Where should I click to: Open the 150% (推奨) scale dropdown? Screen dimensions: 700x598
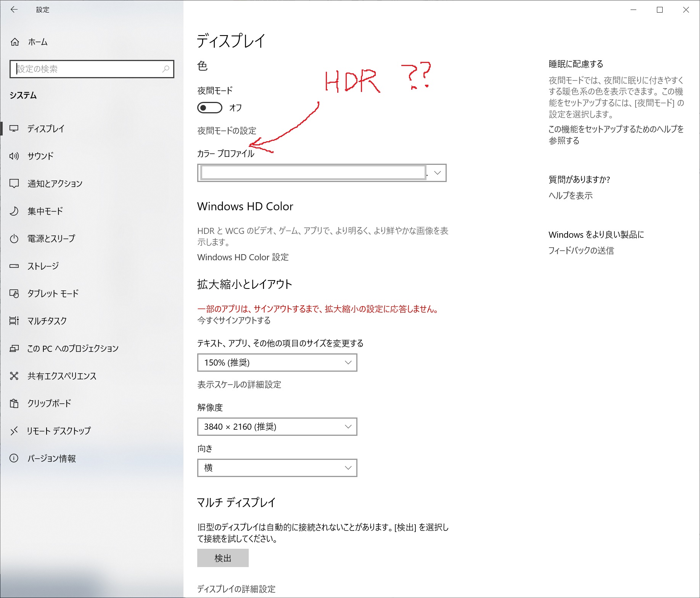coord(277,363)
